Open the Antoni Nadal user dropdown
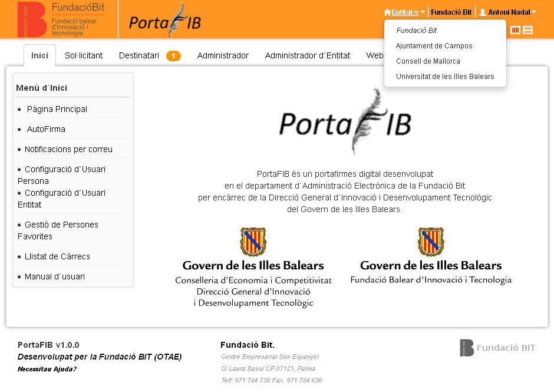 509,12
